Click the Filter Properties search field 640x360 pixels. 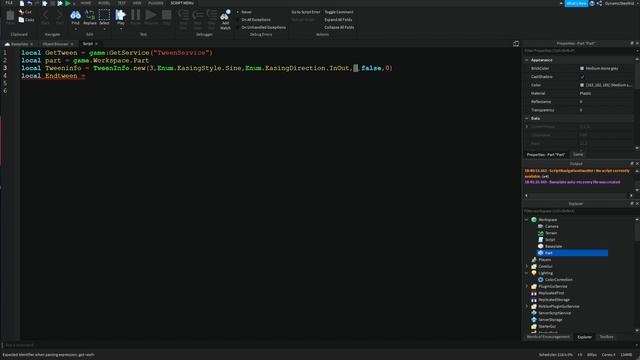[579, 51]
